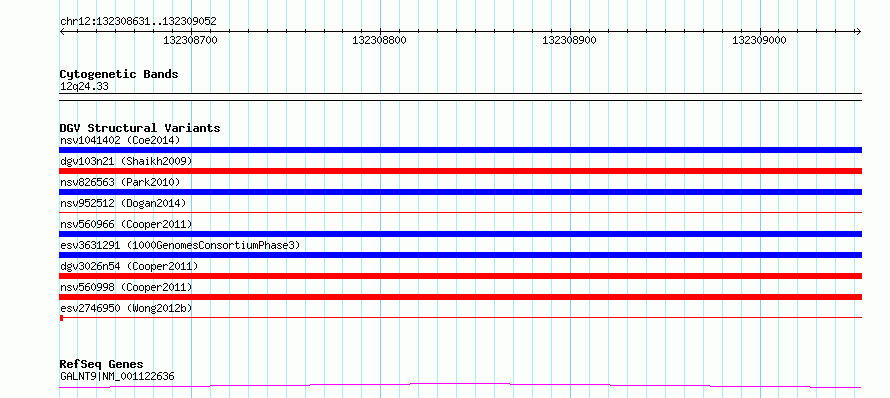890x398 pixels.
Task: Select the DGV Structural Variants track title
Action: [140, 128]
